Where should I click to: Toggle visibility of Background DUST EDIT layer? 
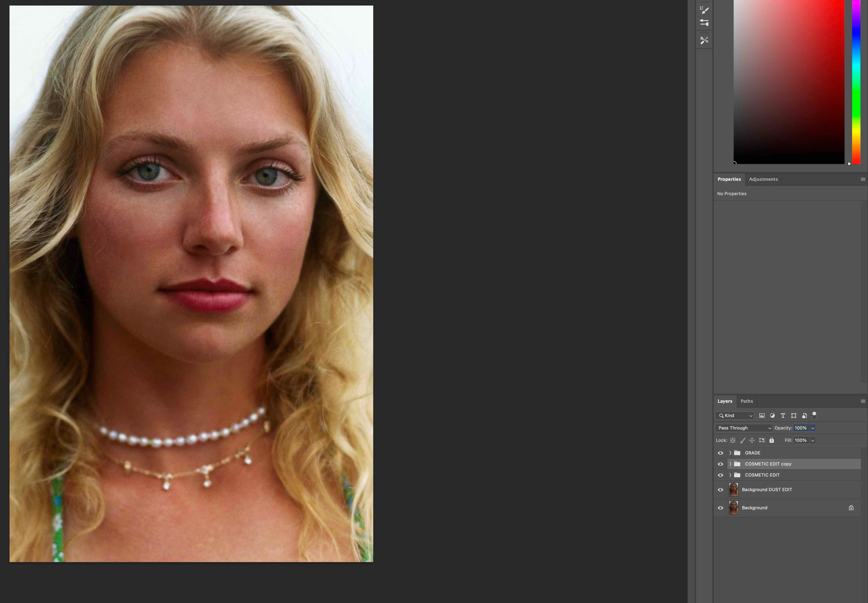[x=720, y=490]
